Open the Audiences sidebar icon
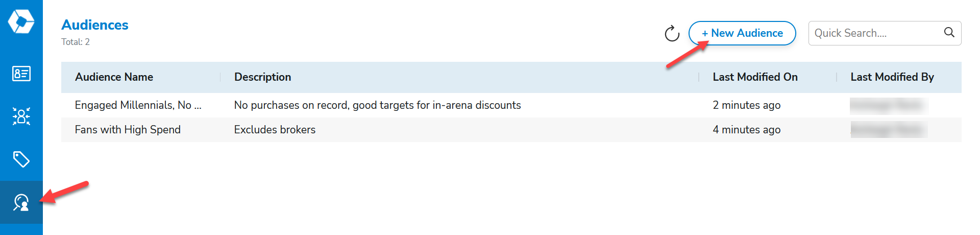The width and height of the screenshot is (980, 235). pos(21,202)
